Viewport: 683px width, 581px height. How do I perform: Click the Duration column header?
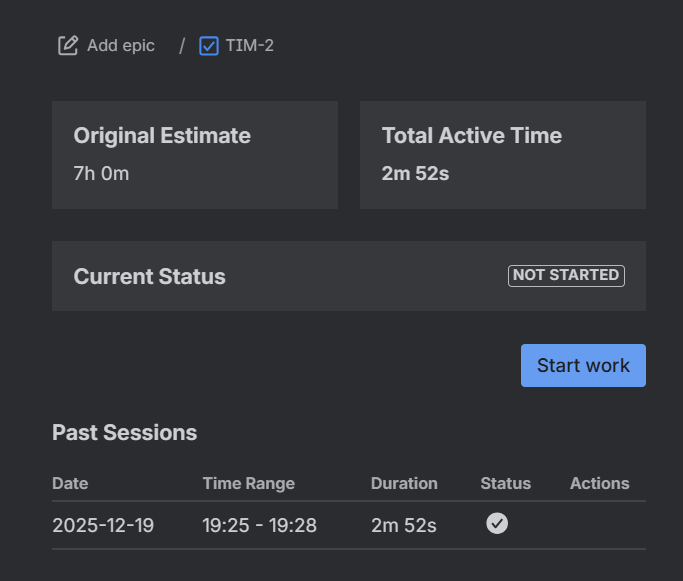(404, 483)
